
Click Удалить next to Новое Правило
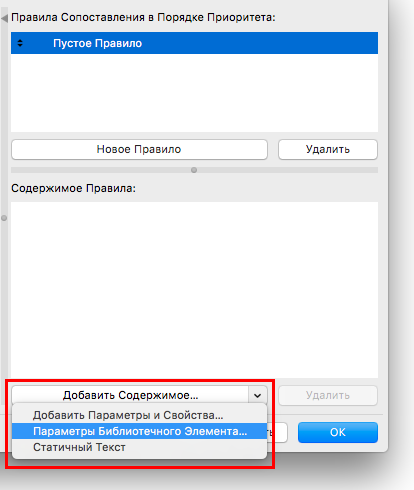pos(328,149)
